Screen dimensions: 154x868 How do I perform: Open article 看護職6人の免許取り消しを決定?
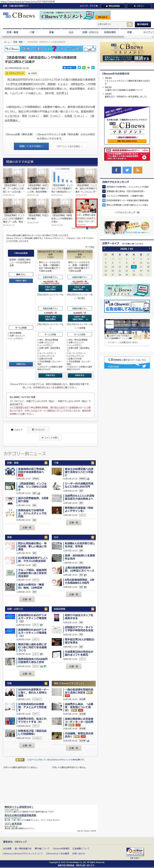pos(80,545)
